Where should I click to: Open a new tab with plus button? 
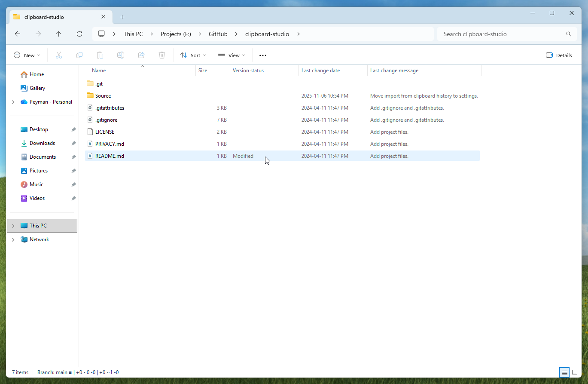122,17
